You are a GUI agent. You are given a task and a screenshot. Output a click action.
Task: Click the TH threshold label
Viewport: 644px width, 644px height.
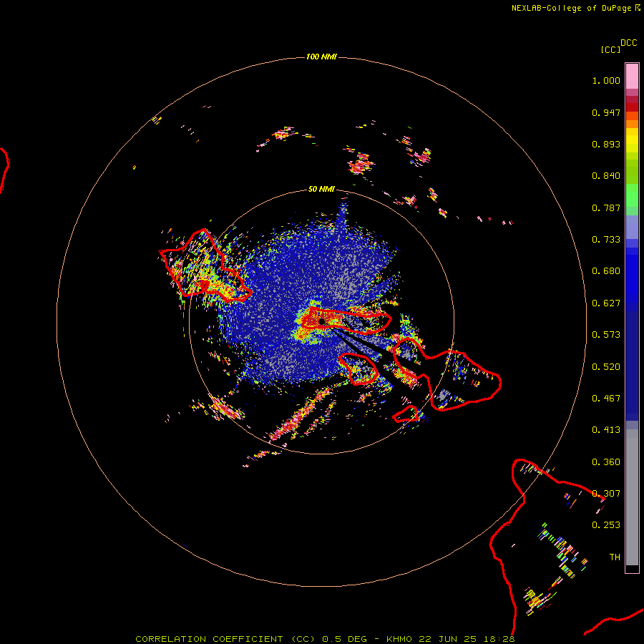pyautogui.click(x=615, y=557)
